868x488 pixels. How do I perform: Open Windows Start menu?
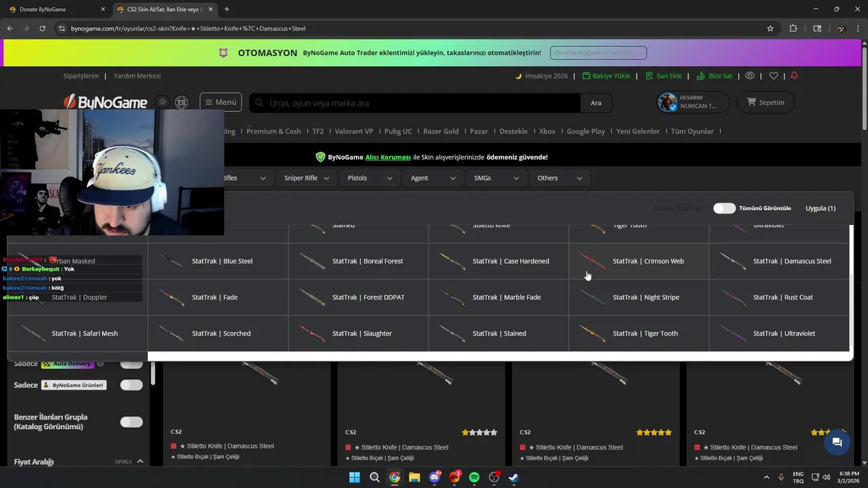pos(355,477)
